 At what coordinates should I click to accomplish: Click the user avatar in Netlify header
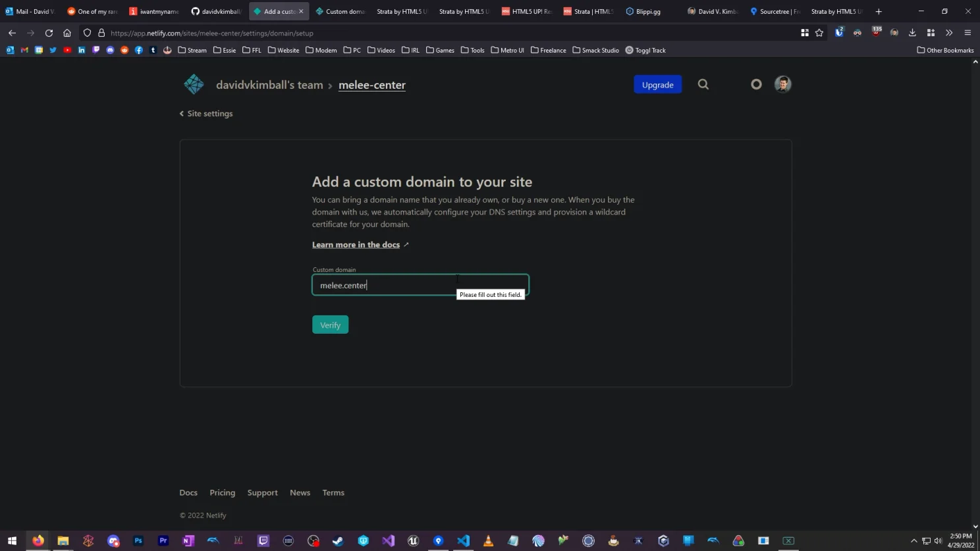tap(781, 84)
